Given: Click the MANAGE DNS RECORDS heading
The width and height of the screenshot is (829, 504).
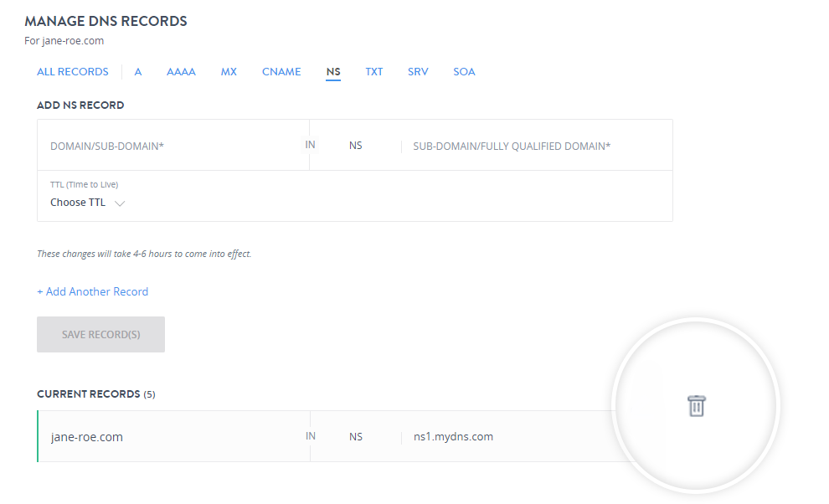Looking at the screenshot, I should coord(106,21).
